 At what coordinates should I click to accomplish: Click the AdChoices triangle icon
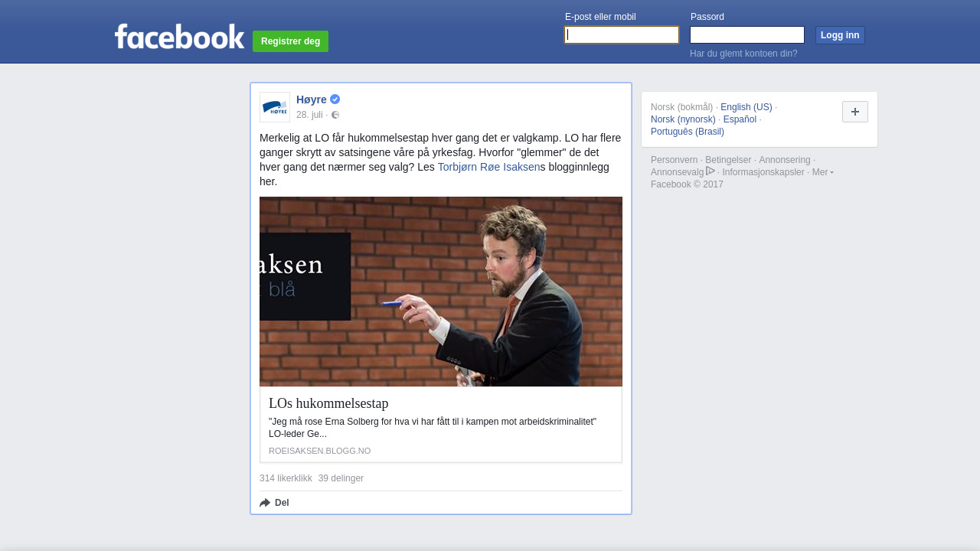tap(710, 171)
